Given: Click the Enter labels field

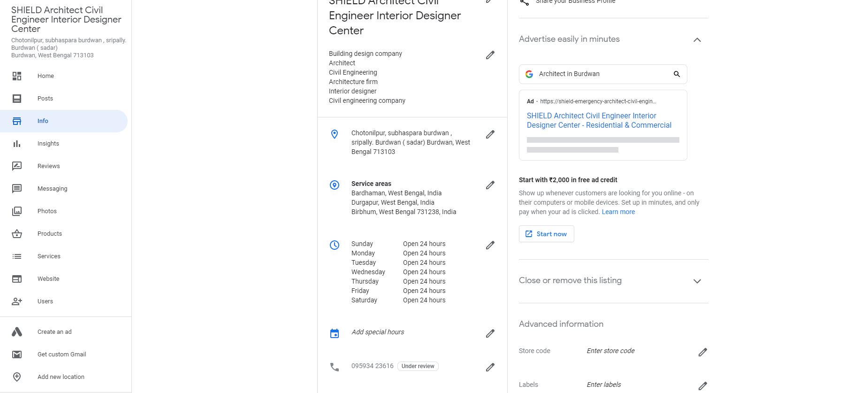Looking at the screenshot, I should coord(604,385).
